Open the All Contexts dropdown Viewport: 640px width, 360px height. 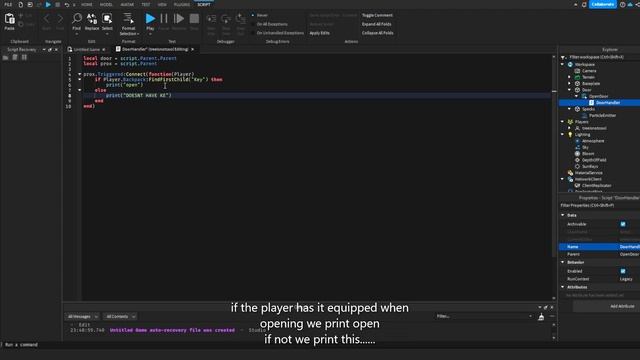[120, 317]
